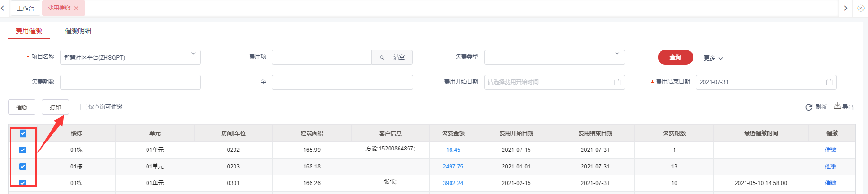This screenshot has height=194, width=868.
Task: Click the circled close-all icon at top right
Action: 860,8
